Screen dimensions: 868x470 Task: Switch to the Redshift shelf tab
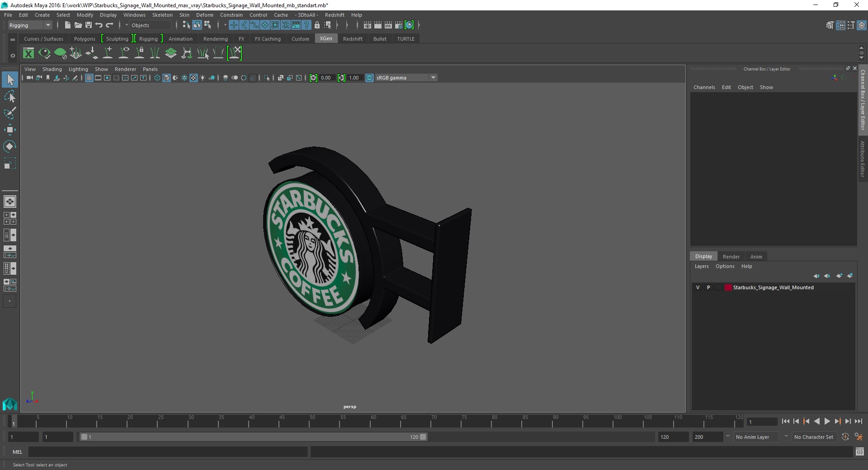[x=353, y=39]
